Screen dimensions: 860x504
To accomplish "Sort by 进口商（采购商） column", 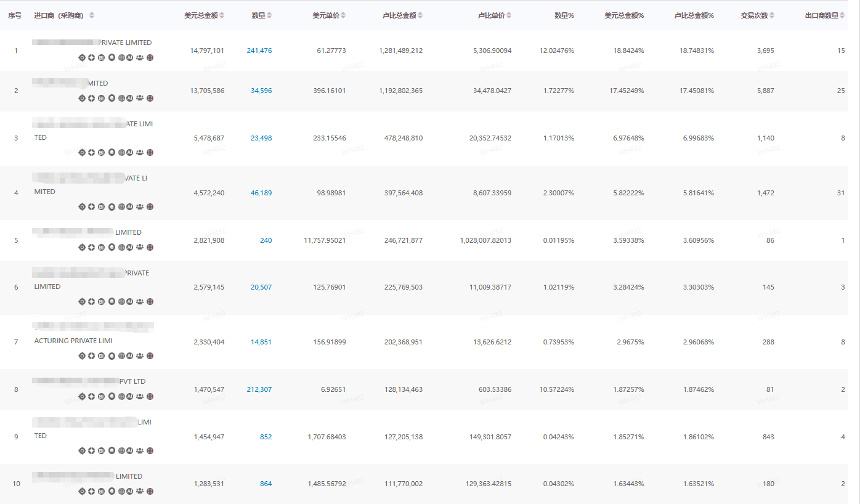I will 92,15.
